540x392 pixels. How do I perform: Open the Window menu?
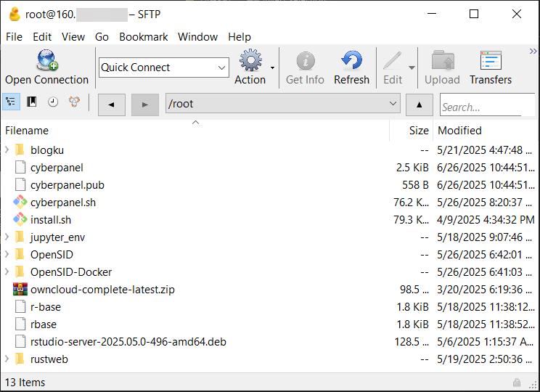click(197, 37)
